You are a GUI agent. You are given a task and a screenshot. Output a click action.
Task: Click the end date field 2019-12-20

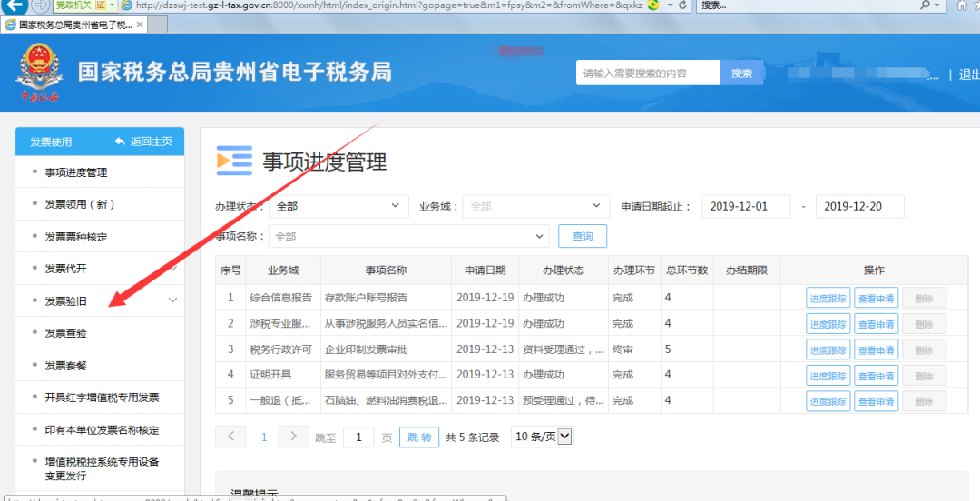[x=860, y=206]
